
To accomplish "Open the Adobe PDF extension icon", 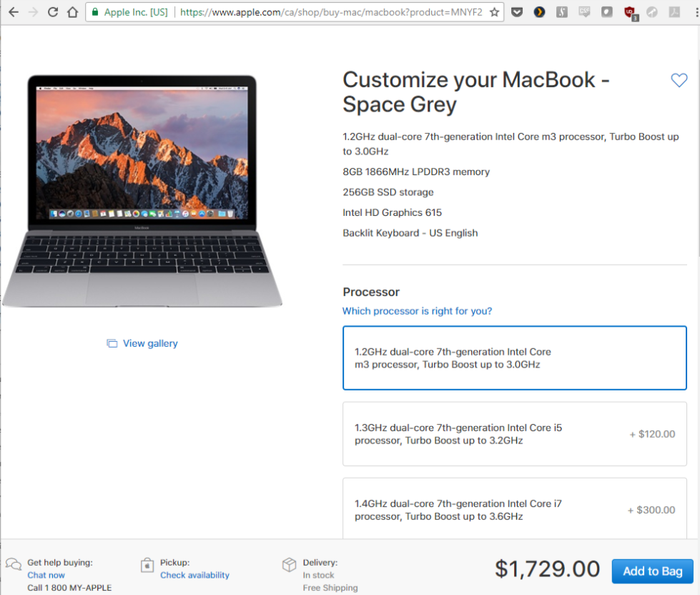I will pyautogui.click(x=674, y=12).
